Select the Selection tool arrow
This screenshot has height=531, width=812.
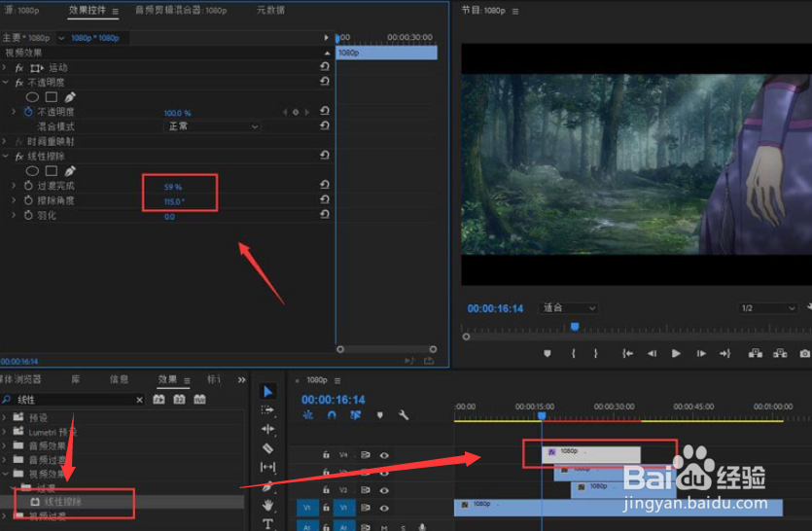[x=267, y=391]
